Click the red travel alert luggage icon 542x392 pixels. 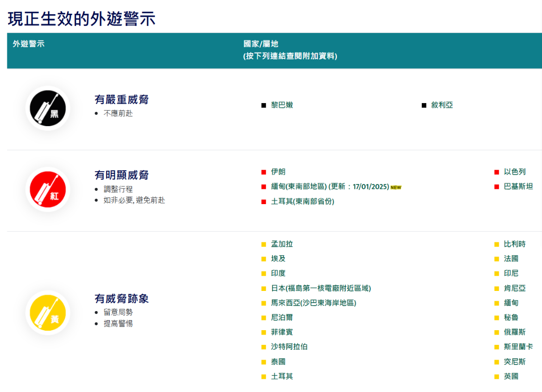[48, 189]
